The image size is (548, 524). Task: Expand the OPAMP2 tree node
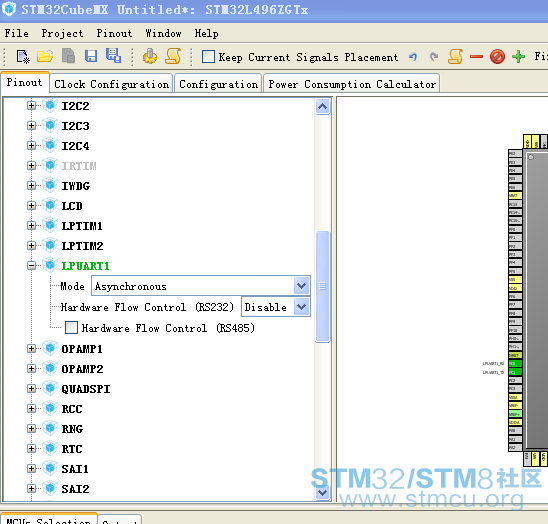pos(31,368)
